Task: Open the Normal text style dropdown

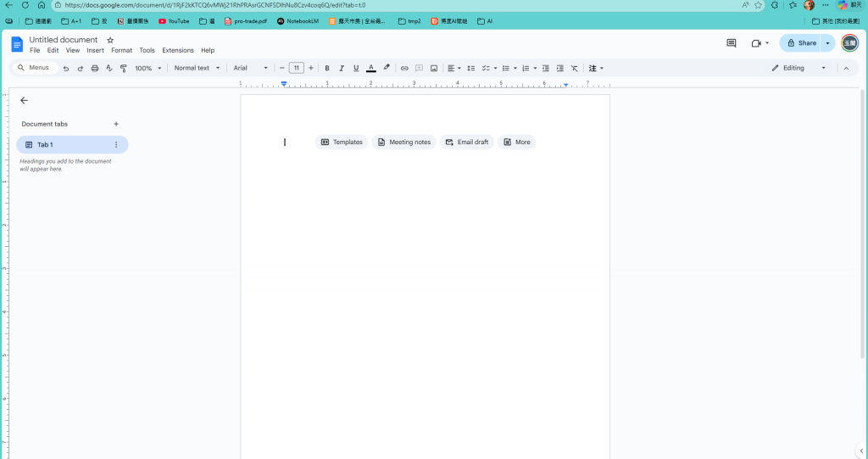Action: click(197, 68)
